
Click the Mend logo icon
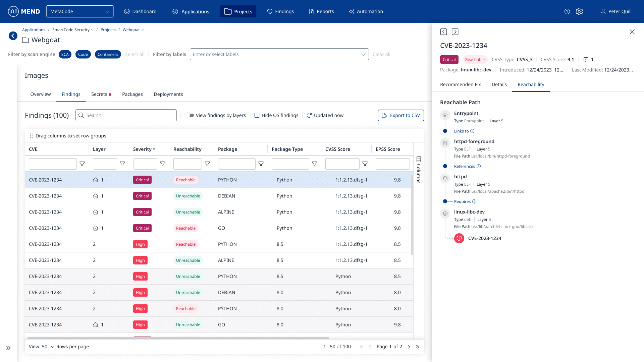point(13,11)
